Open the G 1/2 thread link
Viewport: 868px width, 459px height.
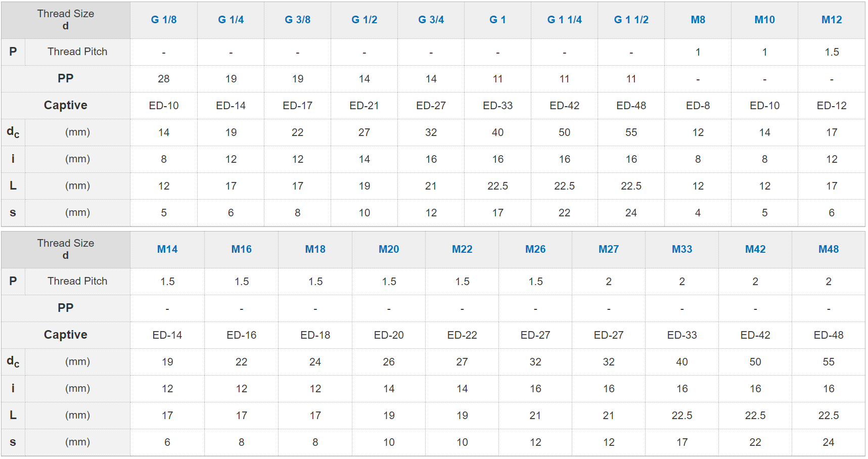click(x=364, y=20)
